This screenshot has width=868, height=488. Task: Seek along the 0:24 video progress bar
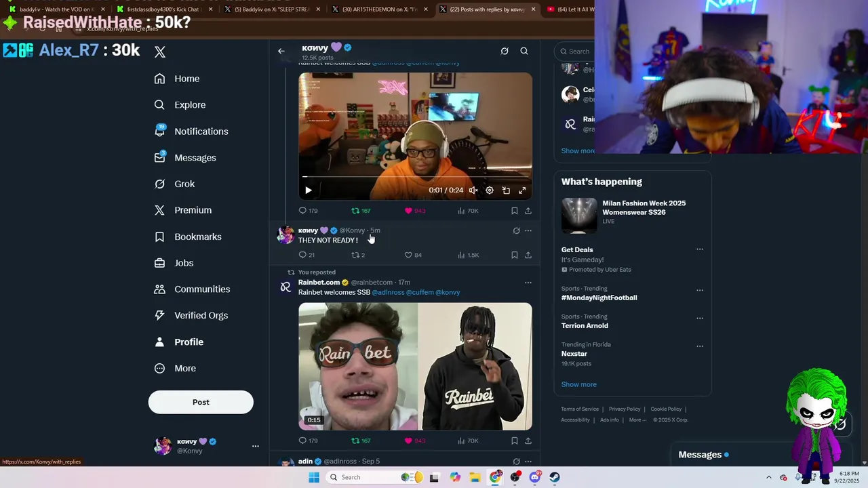coord(415,178)
